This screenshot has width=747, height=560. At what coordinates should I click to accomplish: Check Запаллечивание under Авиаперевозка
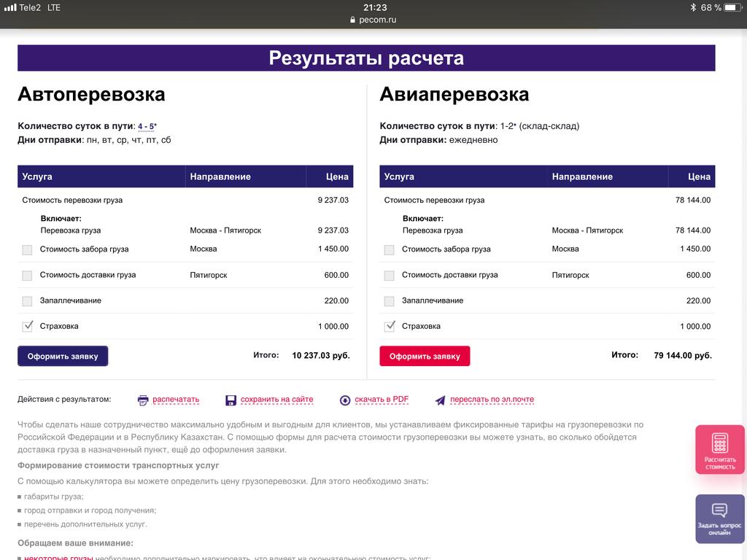pyautogui.click(x=390, y=301)
